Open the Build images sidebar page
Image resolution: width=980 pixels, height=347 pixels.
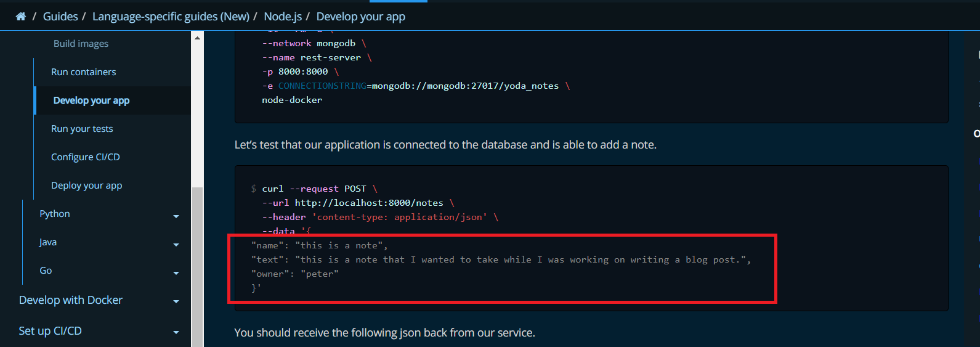pyautogui.click(x=81, y=44)
